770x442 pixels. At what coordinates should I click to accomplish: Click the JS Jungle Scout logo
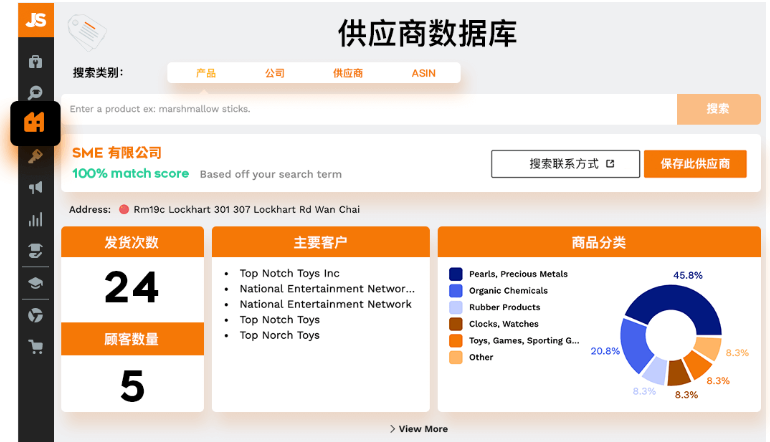point(36,20)
